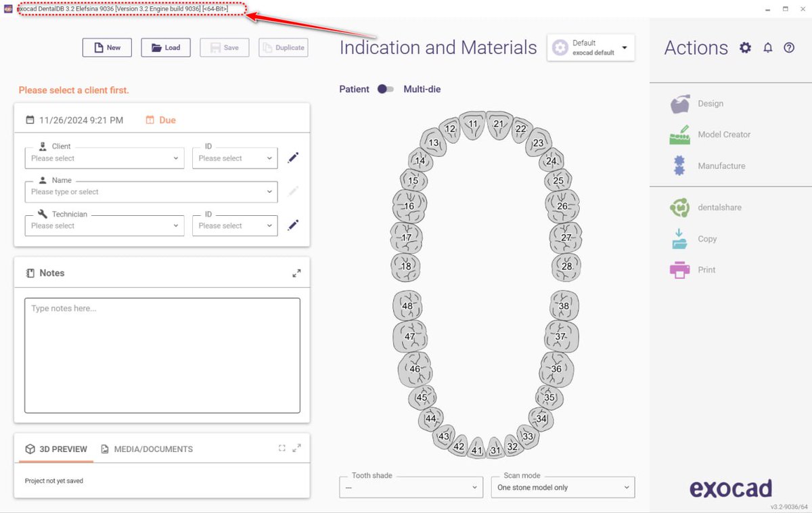812x513 pixels.
Task: Expand the Default exocad default profile selector
Action: pos(624,47)
